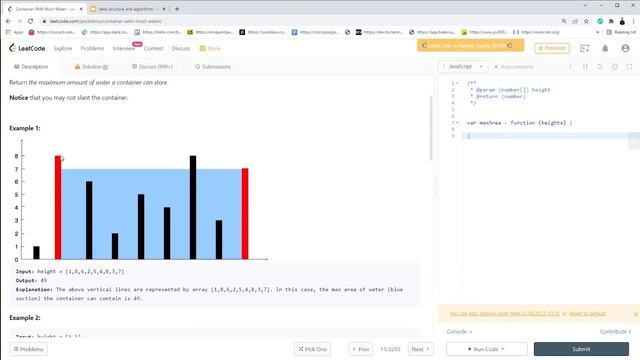Open the Store nav item
The height and width of the screenshot is (360, 640).
[210, 48]
